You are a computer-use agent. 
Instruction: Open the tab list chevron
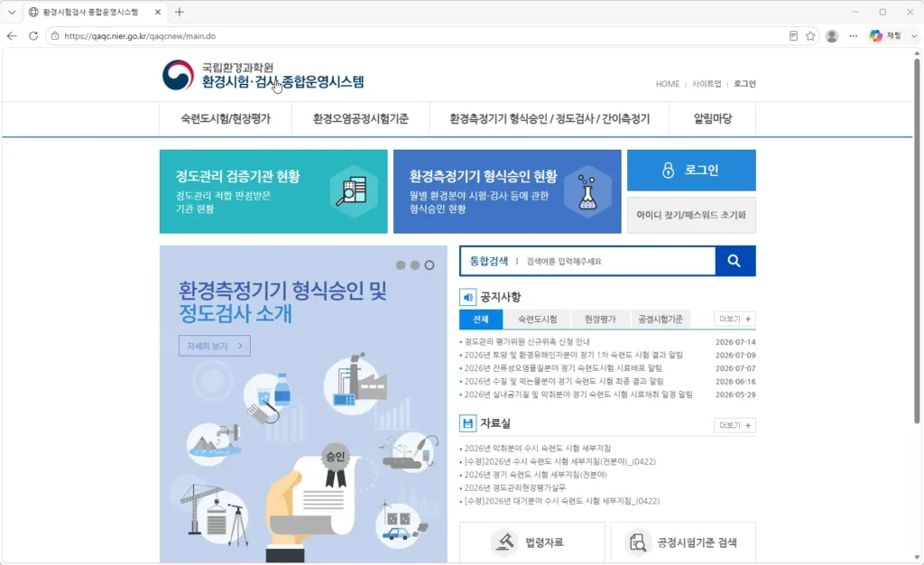[x=12, y=12]
